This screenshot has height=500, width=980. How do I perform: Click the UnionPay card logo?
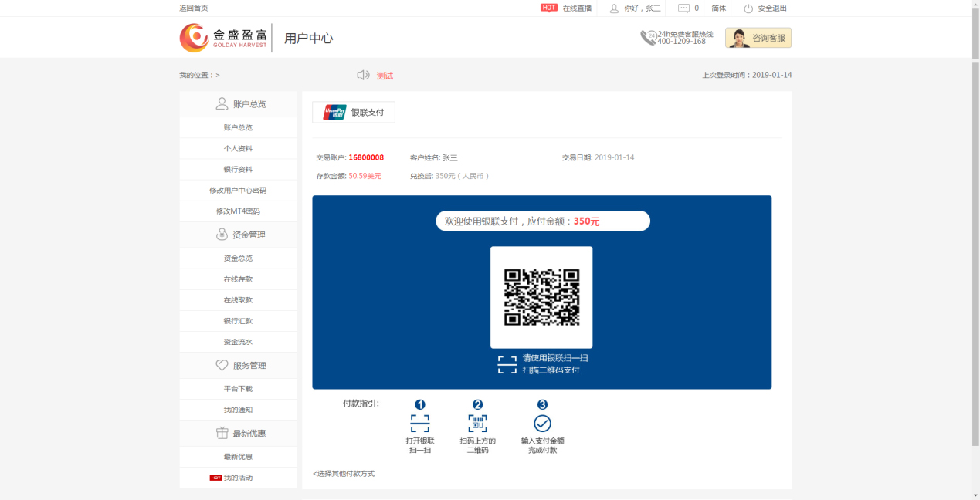point(334,112)
